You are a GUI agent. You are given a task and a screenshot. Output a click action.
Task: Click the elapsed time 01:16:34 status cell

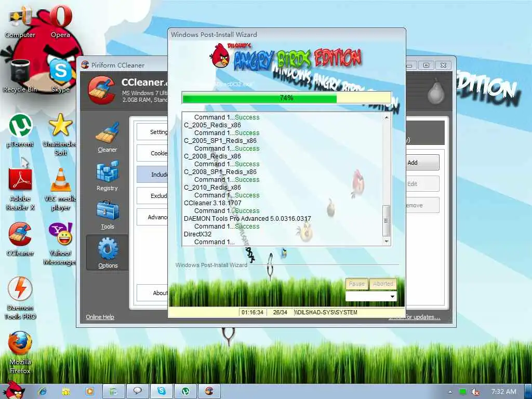252,312
